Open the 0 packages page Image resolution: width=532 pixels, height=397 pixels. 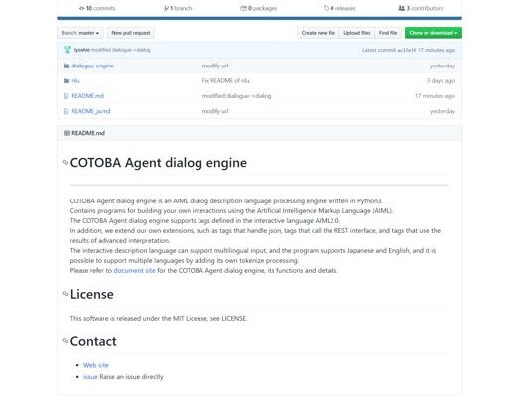point(259,8)
